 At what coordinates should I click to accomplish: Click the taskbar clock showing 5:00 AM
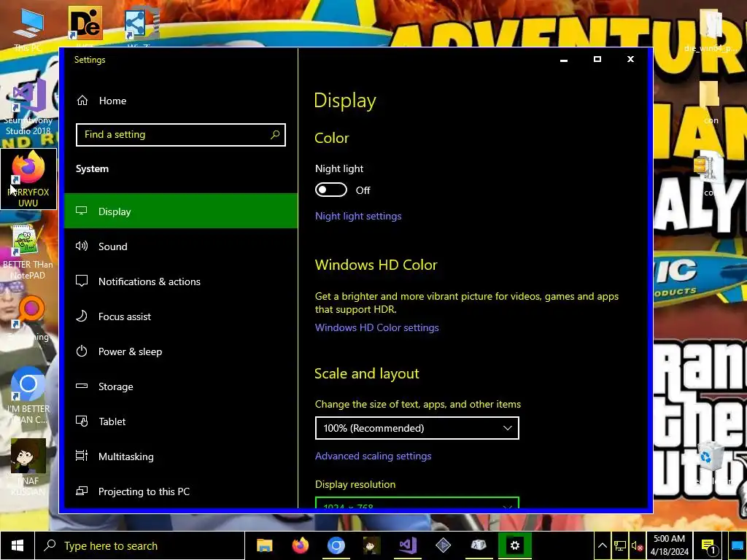pyautogui.click(x=670, y=545)
